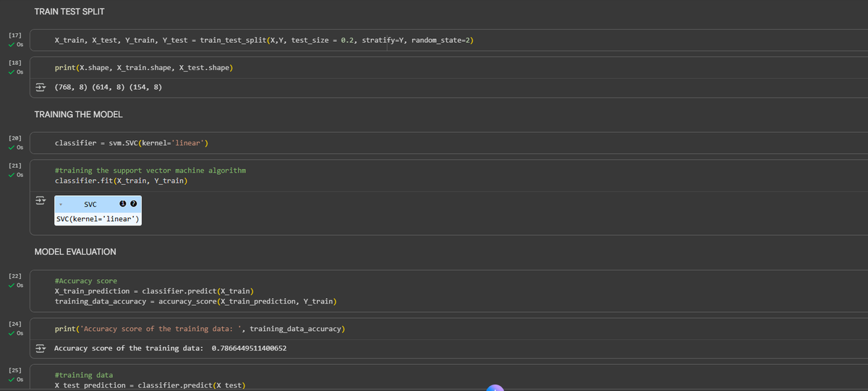This screenshot has height=391, width=868.
Task: Run cell 25 predicting on X_test
Action: tap(15, 370)
